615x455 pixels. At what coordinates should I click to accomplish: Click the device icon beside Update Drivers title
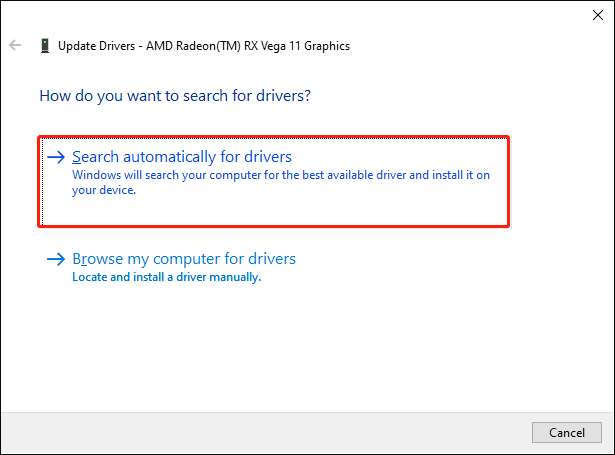click(45, 46)
